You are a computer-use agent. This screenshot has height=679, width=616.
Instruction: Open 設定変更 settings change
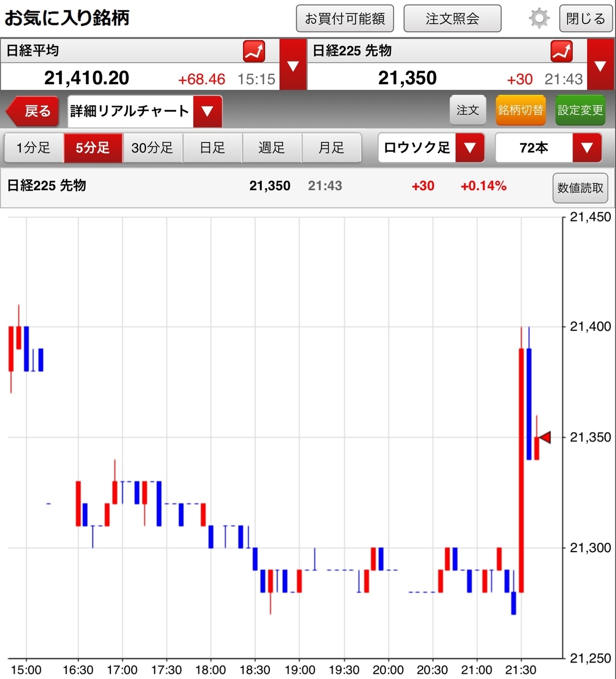click(580, 110)
